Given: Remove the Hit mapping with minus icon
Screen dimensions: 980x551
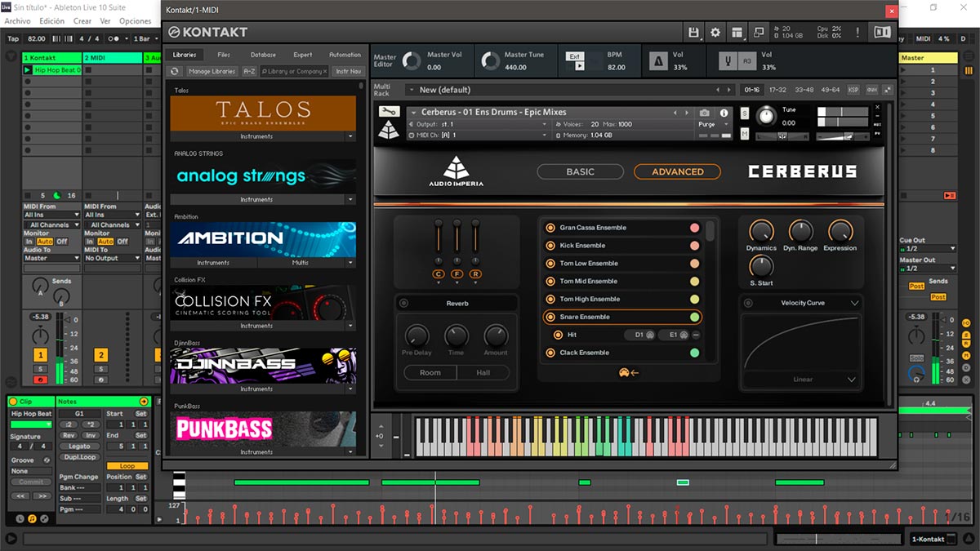Looking at the screenshot, I should click(x=696, y=335).
